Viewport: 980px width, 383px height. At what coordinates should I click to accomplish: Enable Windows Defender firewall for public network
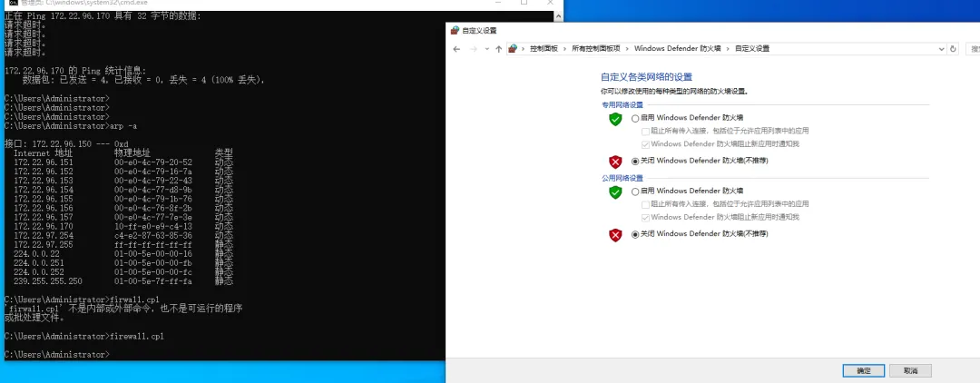coord(635,191)
